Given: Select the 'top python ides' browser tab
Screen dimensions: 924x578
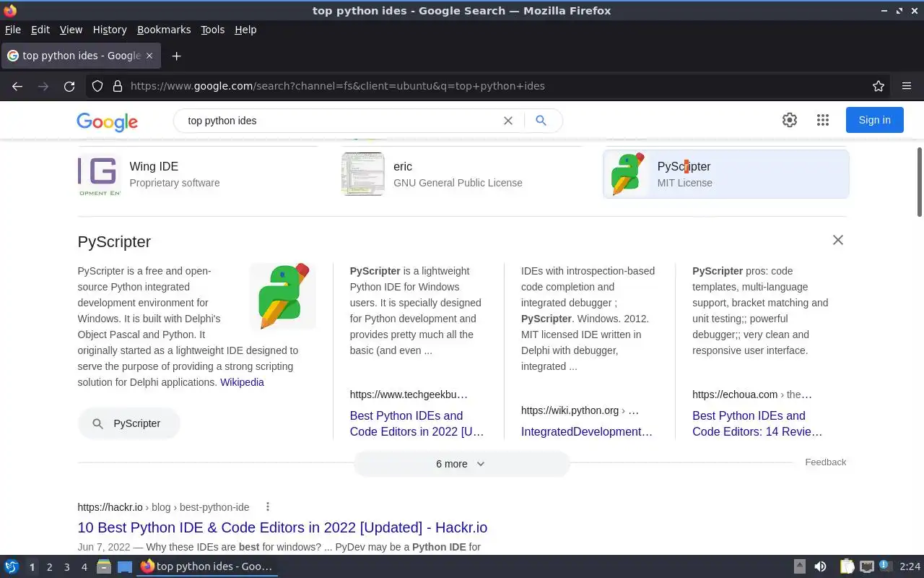Looking at the screenshot, I should [81, 56].
